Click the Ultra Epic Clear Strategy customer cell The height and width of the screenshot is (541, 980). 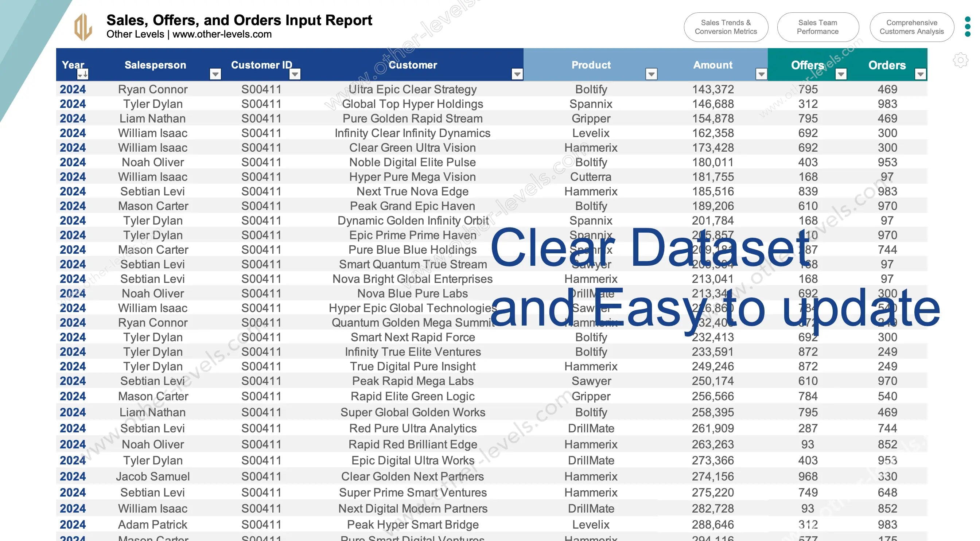coord(412,89)
